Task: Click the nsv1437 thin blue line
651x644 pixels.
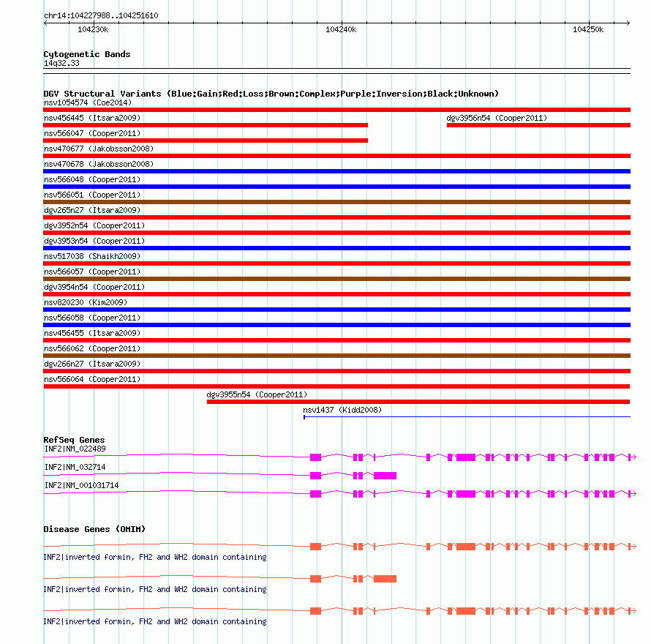Action: pyautogui.click(x=467, y=416)
